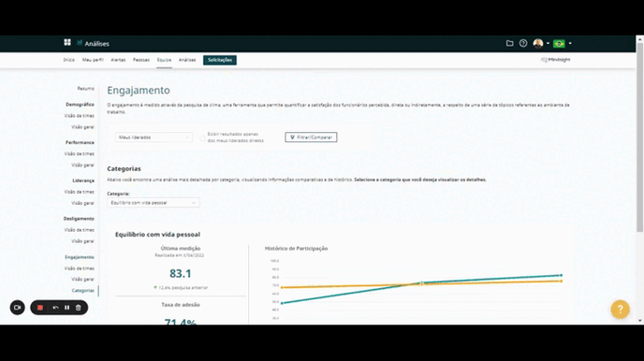The image size is (644, 361).
Task: Click the Solicitações button
Action: [220, 60]
